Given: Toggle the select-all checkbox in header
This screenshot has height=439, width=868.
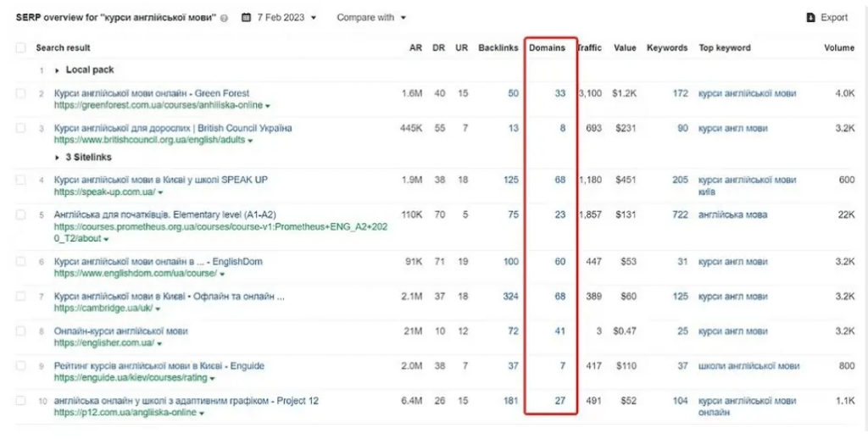Looking at the screenshot, I should point(21,47).
